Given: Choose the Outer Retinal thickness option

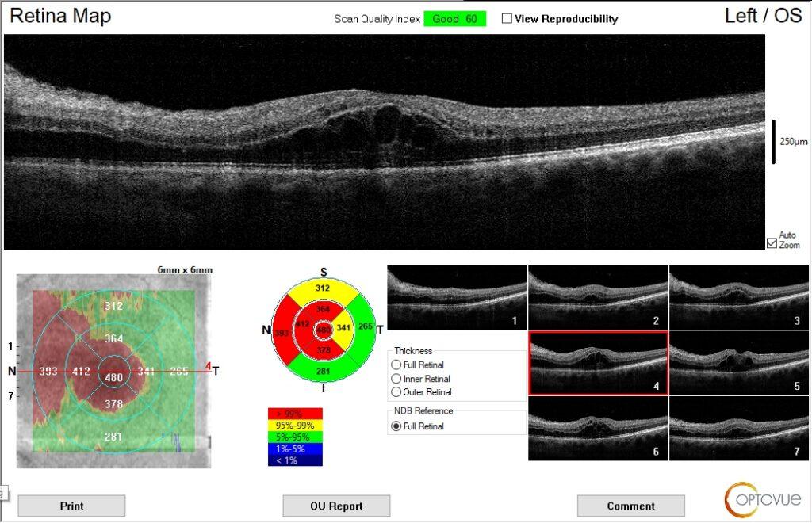Looking at the screenshot, I should click(396, 392).
